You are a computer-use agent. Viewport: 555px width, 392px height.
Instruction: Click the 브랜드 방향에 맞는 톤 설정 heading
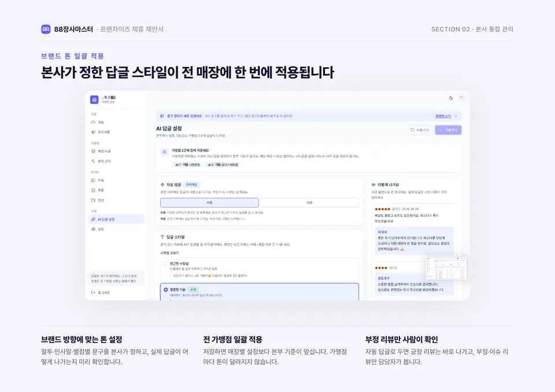[82, 339]
